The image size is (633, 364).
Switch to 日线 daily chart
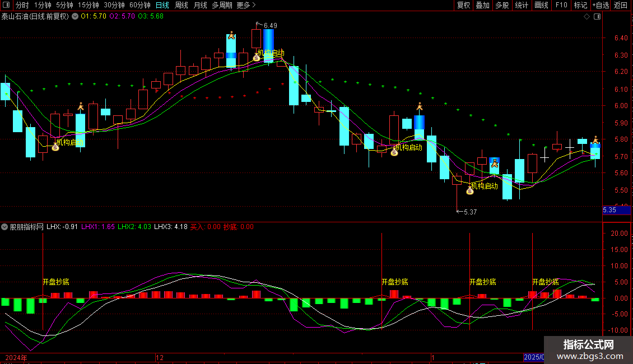point(162,5)
